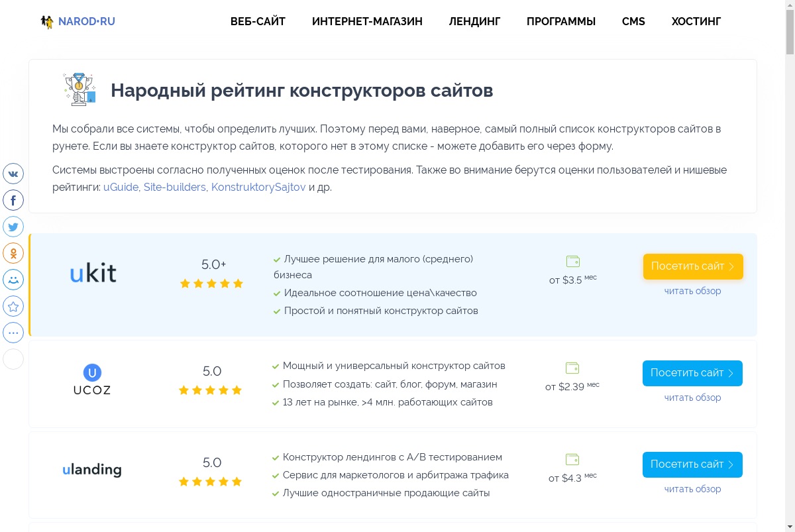Share page via Facebook icon
This screenshot has width=795, height=532.
point(13,200)
